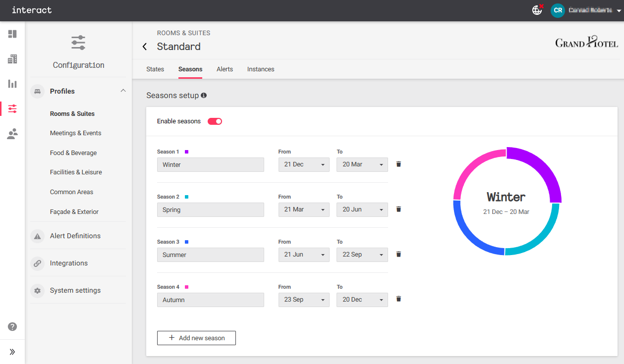Open the help question mark icon
Image resolution: width=624 pixels, height=364 pixels.
click(x=12, y=327)
